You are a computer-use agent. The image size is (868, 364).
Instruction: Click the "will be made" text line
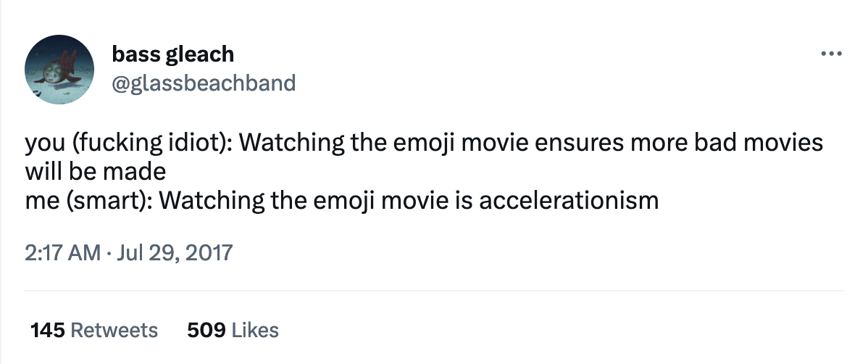96,172
